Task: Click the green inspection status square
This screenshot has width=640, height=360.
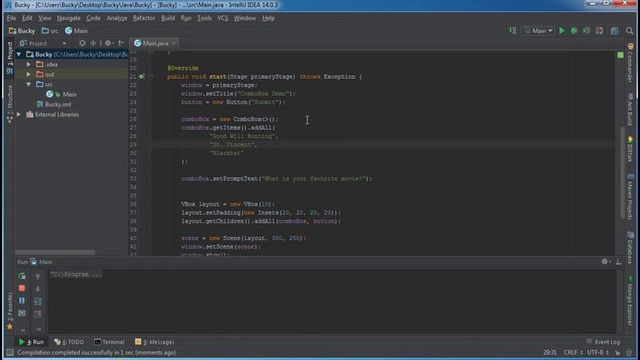Action: tap(620, 55)
